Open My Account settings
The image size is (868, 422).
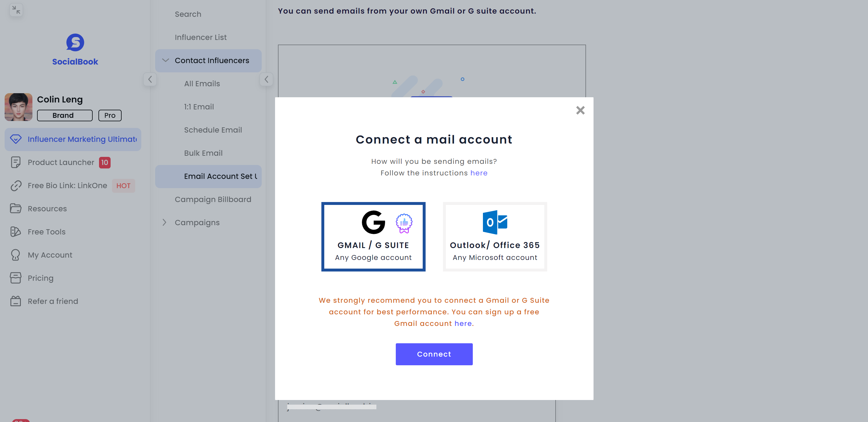(x=50, y=255)
